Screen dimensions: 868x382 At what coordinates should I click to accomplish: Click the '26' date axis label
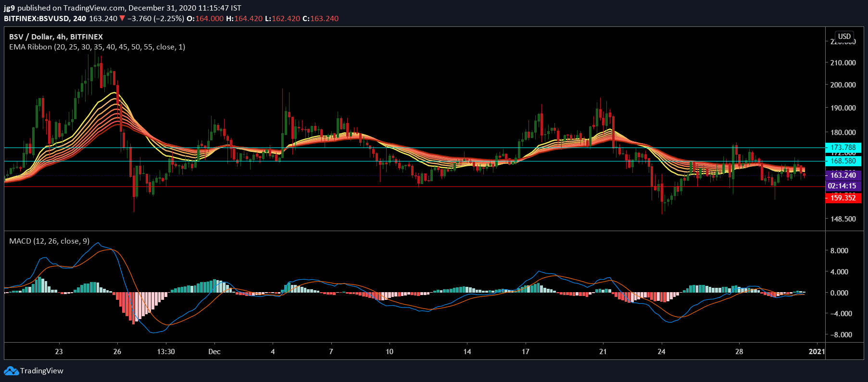click(117, 352)
